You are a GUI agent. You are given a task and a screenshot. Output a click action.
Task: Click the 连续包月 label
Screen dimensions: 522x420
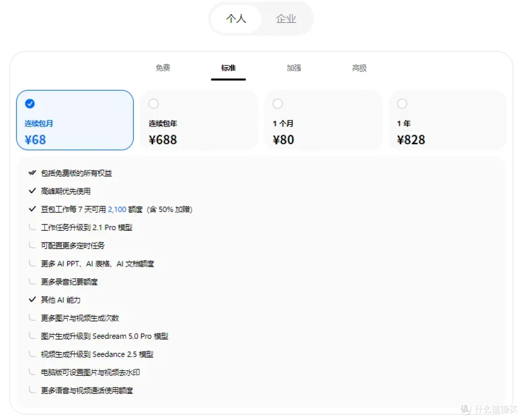click(x=39, y=124)
